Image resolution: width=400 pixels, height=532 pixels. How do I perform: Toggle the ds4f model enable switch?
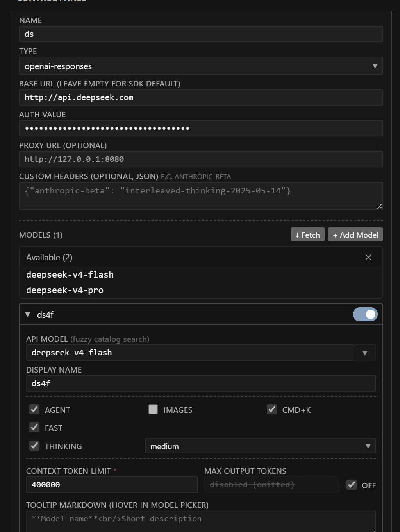pyautogui.click(x=365, y=314)
